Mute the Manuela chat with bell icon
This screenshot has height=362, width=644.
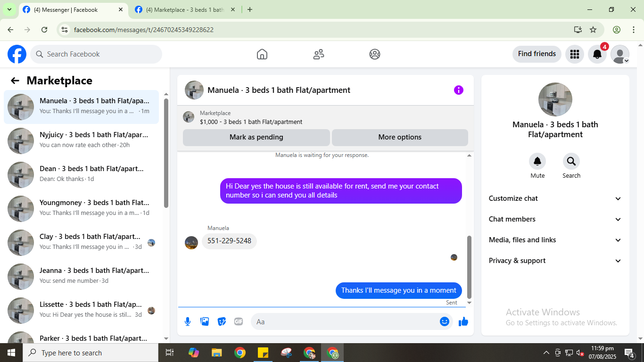point(537,162)
